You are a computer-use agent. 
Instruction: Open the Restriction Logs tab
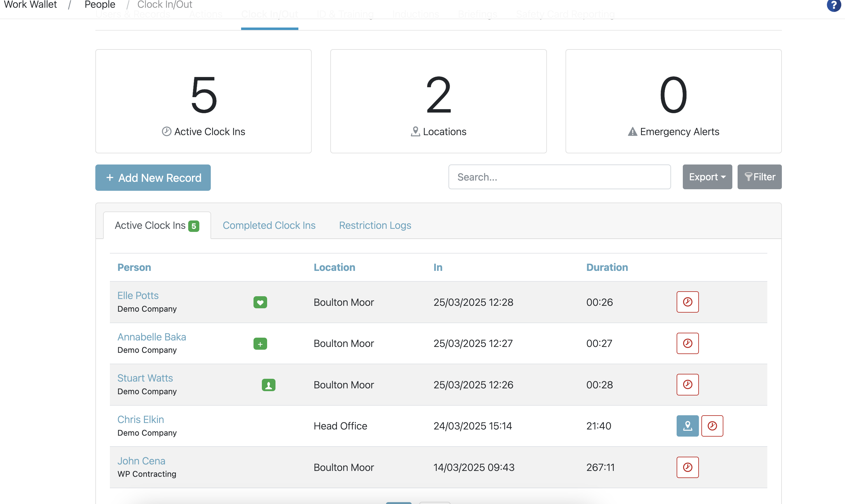click(x=375, y=225)
